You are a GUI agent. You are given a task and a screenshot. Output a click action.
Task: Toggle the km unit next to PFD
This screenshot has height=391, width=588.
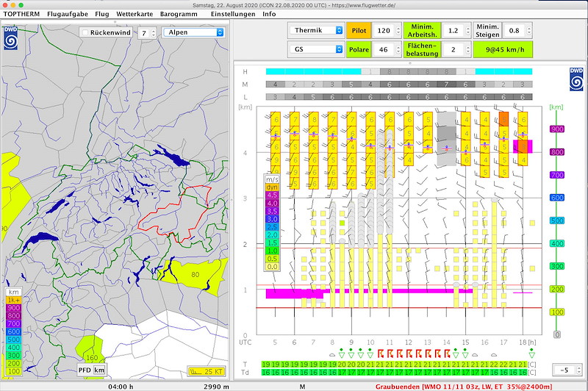pyautogui.click(x=99, y=370)
